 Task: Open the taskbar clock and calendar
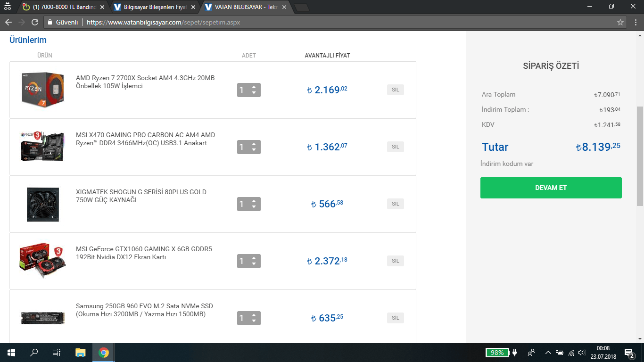pos(603,353)
